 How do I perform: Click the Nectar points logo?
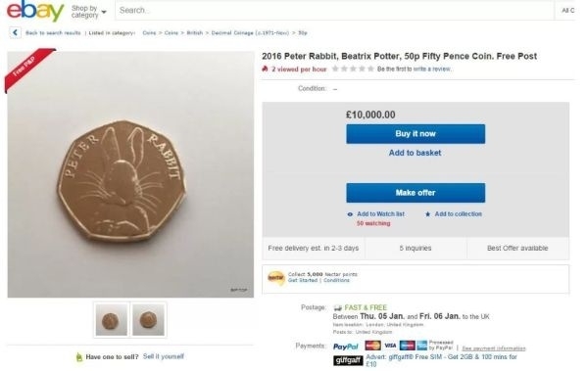276,278
